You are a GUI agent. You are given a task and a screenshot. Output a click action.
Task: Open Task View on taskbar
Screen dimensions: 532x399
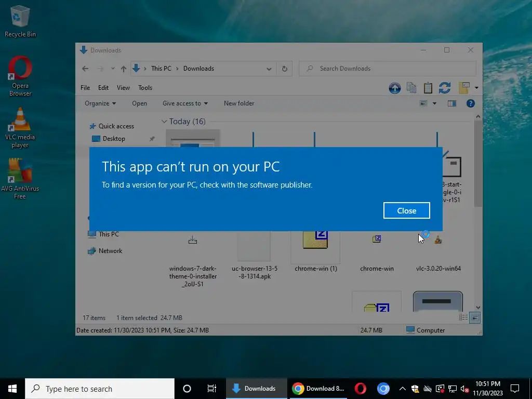click(x=212, y=389)
